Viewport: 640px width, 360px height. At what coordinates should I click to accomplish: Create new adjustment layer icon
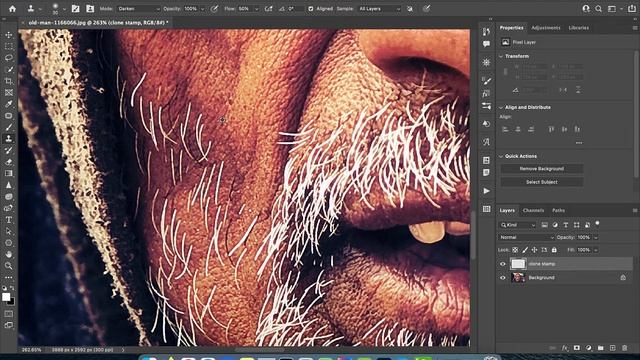pyautogui.click(x=589, y=348)
